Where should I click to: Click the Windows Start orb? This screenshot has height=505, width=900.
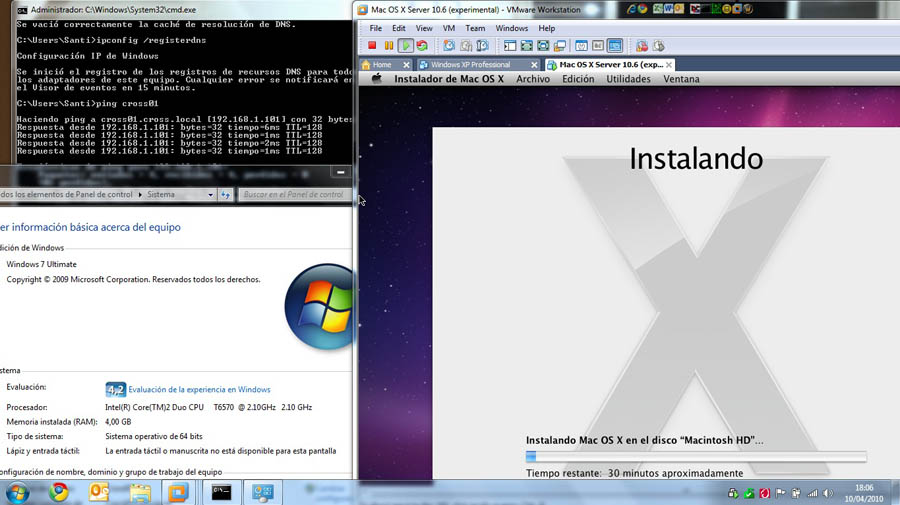(x=17, y=492)
